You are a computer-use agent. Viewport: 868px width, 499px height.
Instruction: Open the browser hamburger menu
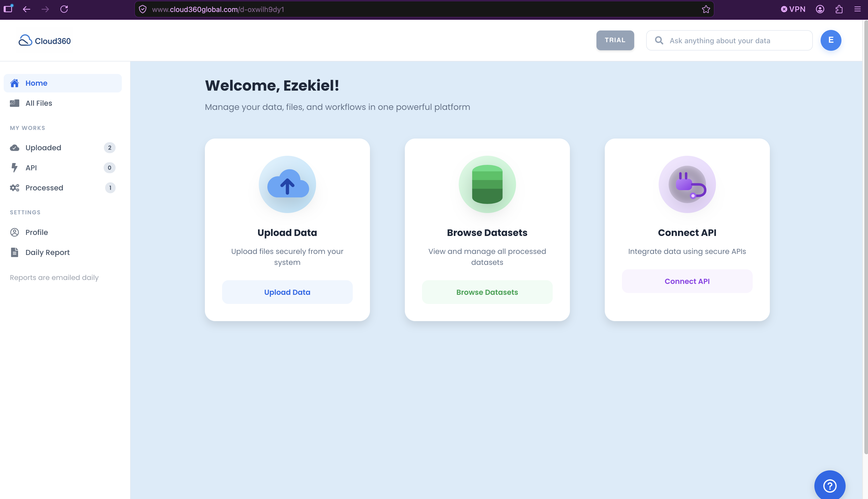858,9
